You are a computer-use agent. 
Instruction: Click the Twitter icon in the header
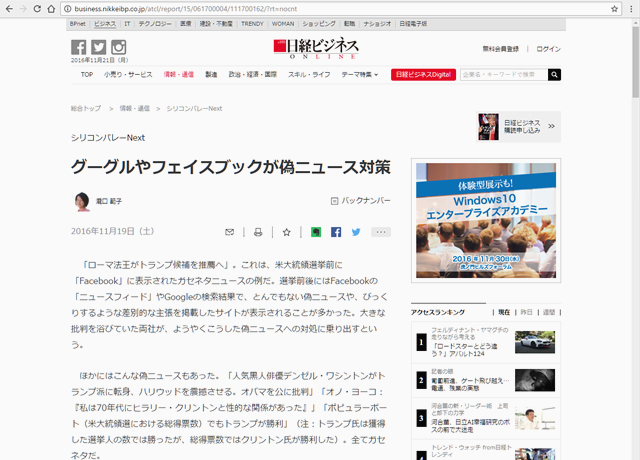coord(98,48)
